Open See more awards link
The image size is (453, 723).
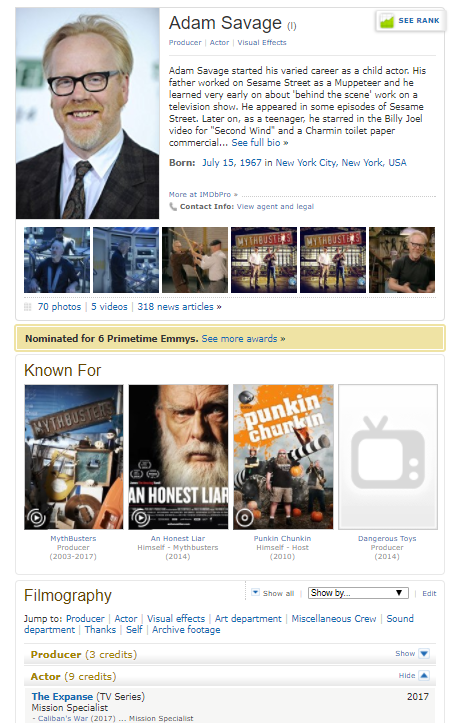coord(243,339)
